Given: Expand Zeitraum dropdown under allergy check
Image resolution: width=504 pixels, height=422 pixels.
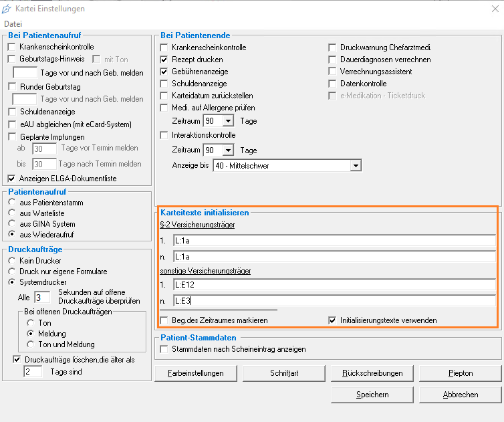Looking at the screenshot, I should 228,121.
